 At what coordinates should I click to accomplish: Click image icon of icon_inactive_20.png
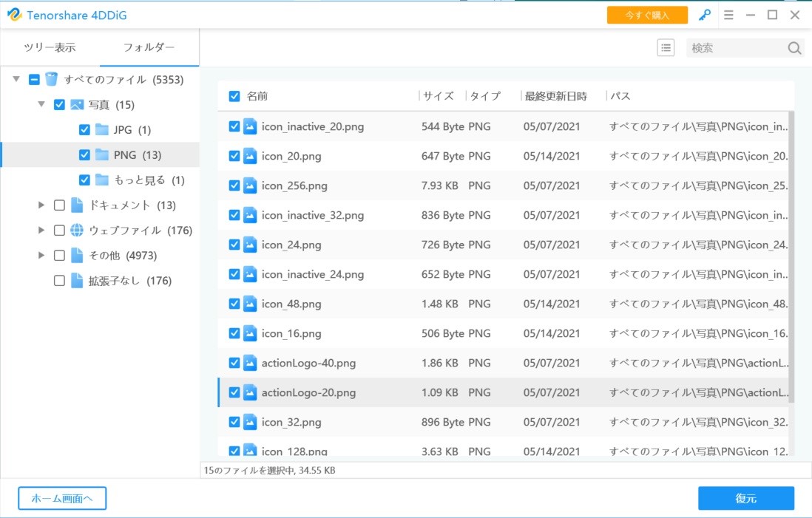(x=250, y=126)
